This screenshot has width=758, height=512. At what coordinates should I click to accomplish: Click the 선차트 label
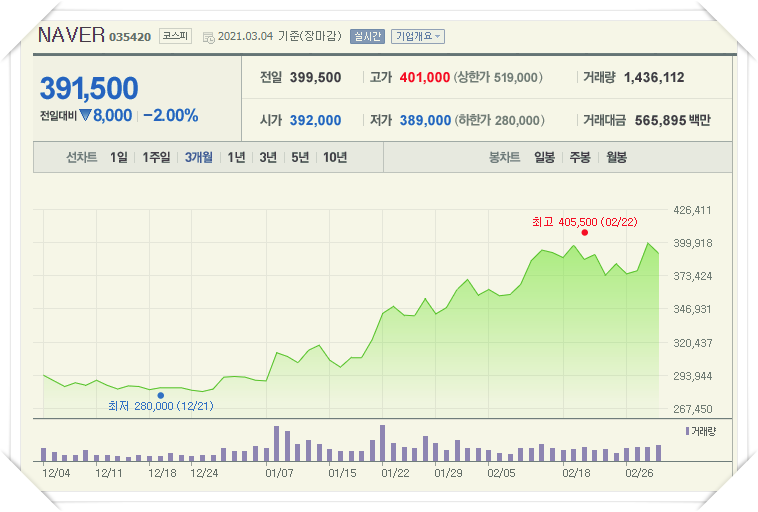pyautogui.click(x=82, y=157)
